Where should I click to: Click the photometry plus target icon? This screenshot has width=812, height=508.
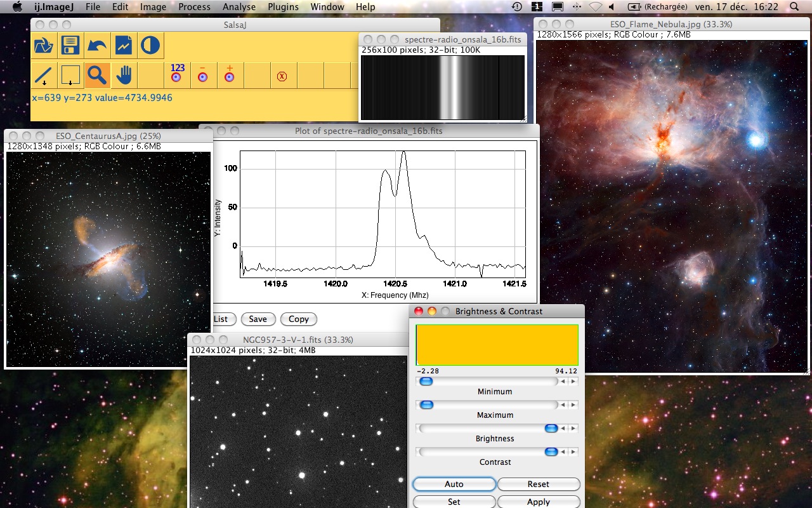[230, 74]
